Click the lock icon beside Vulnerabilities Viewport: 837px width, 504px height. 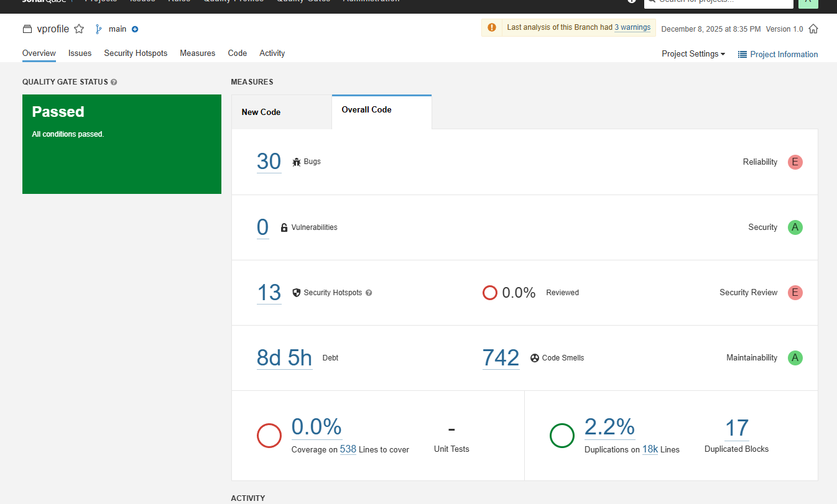(284, 227)
